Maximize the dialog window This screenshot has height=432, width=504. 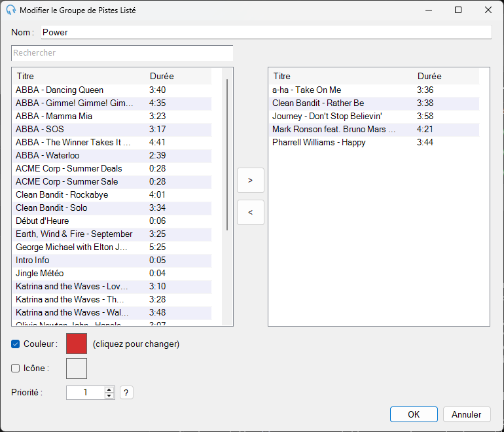[x=458, y=10]
